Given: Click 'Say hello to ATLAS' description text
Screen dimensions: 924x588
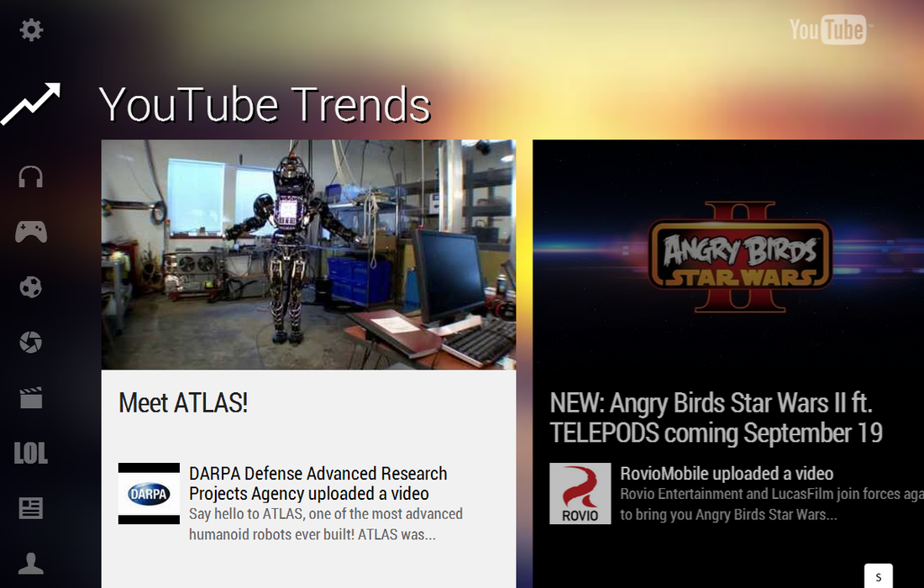Looking at the screenshot, I should 326,524.
